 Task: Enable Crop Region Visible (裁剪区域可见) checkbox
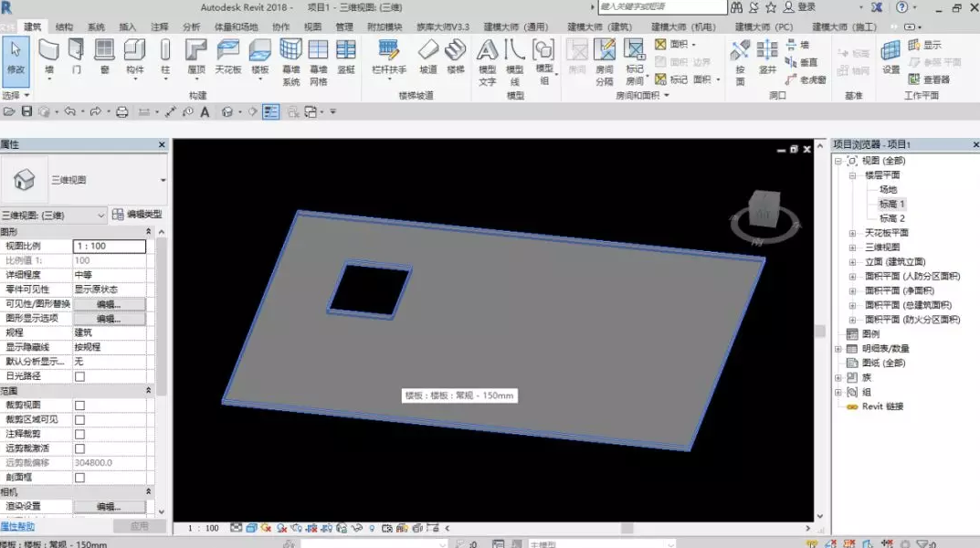click(x=79, y=419)
